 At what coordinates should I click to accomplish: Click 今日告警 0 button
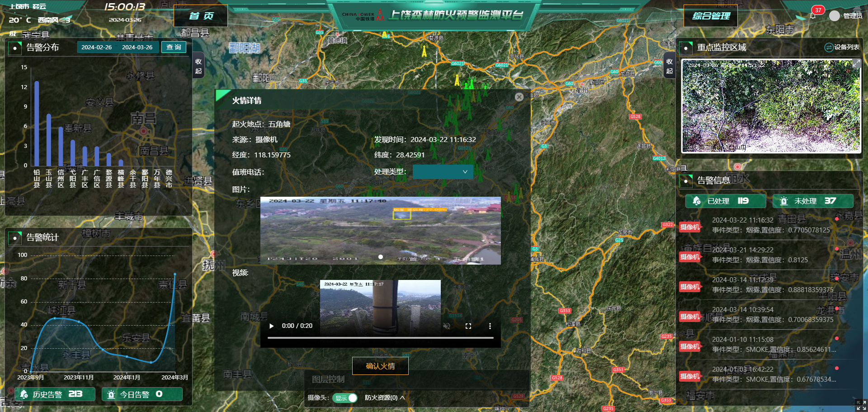tap(142, 394)
